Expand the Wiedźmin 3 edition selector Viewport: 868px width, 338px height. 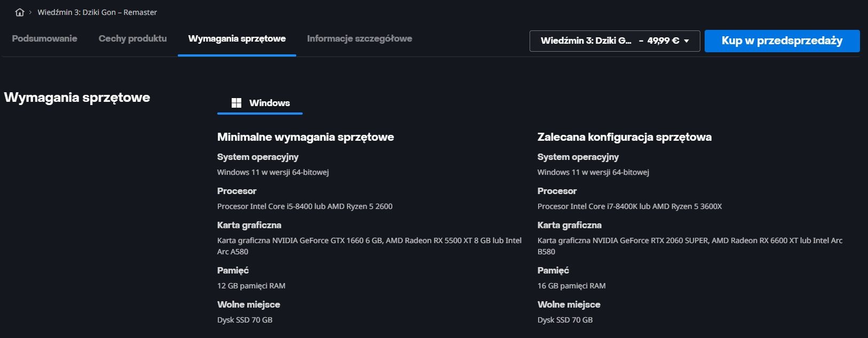614,41
